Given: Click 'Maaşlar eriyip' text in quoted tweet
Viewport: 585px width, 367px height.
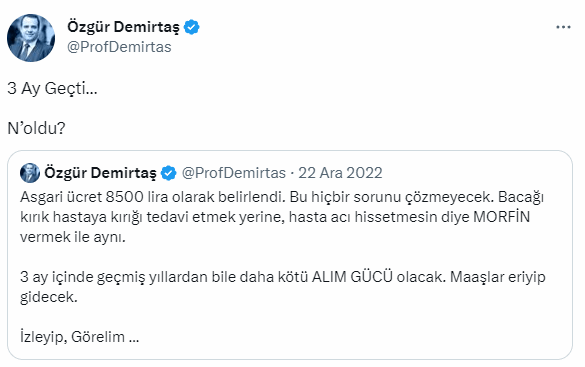Looking at the screenshot, I should [x=498, y=277].
